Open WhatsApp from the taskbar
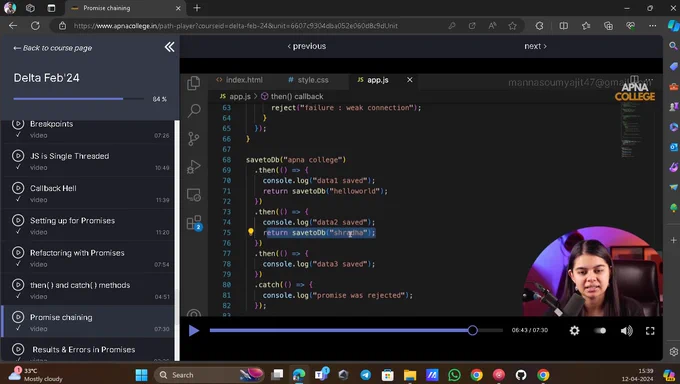 [454, 374]
